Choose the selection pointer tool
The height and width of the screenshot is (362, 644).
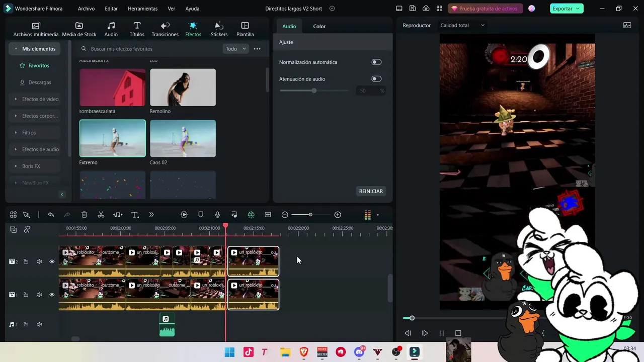(26, 215)
